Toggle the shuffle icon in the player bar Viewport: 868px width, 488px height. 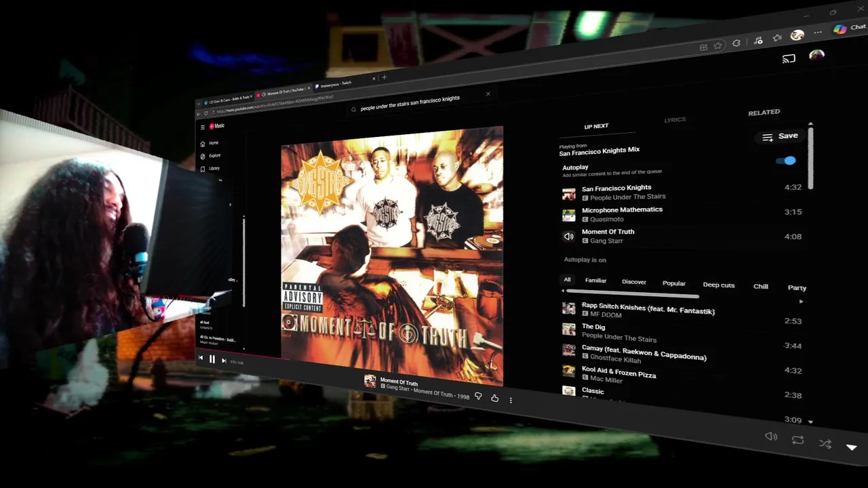(x=825, y=444)
